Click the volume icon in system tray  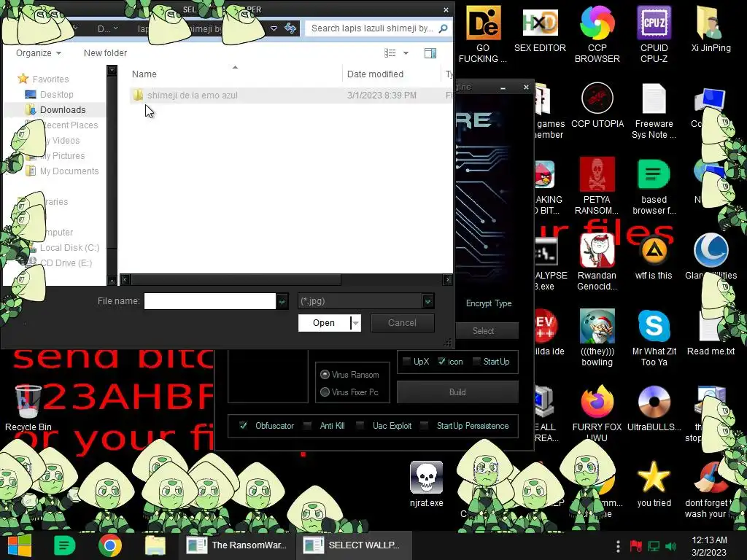(x=670, y=546)
